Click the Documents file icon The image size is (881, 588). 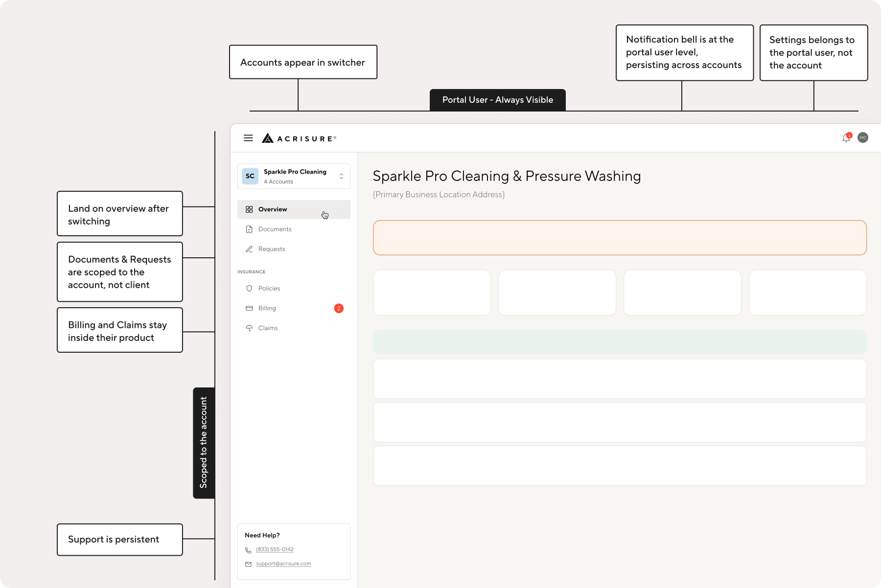[x=249, y=229]
